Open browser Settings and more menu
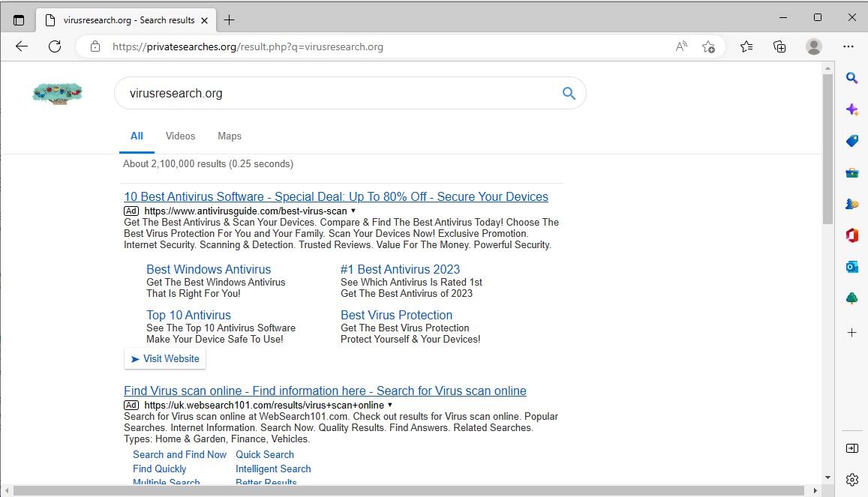The width and height of the screenshot is (868, 497). pyautogui.click(x=848, y=46)
